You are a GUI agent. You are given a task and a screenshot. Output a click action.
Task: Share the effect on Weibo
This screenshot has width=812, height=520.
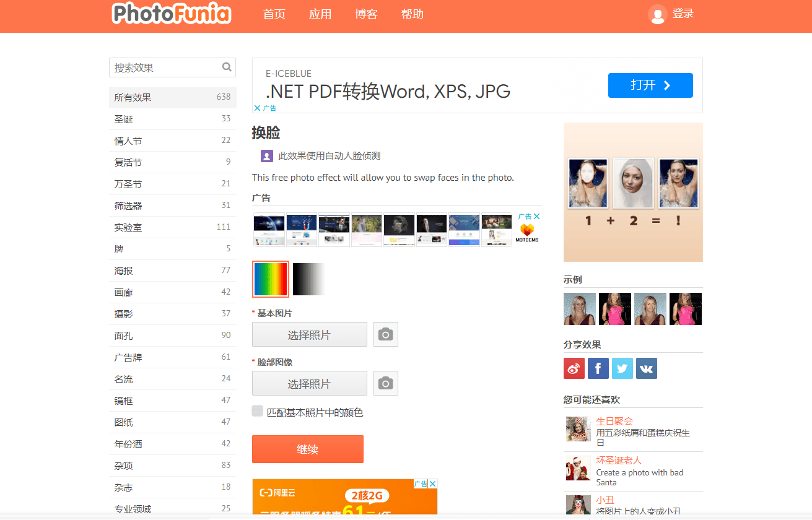coord(574,368)
